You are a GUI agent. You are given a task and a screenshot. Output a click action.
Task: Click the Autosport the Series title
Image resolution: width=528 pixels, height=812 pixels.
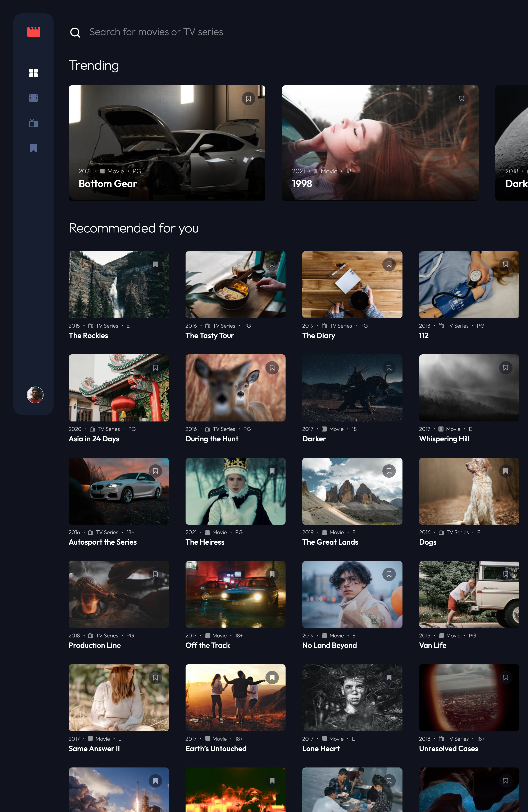tap(102, 542)
